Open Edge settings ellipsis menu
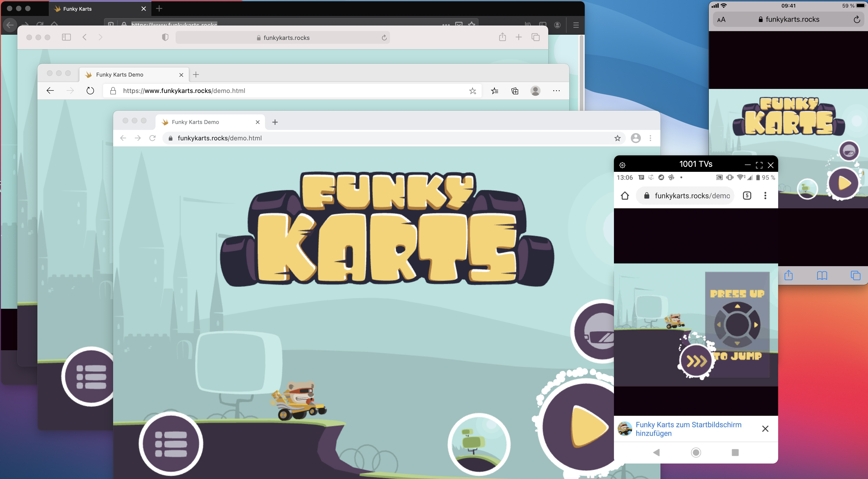 [x=556, y=91]
